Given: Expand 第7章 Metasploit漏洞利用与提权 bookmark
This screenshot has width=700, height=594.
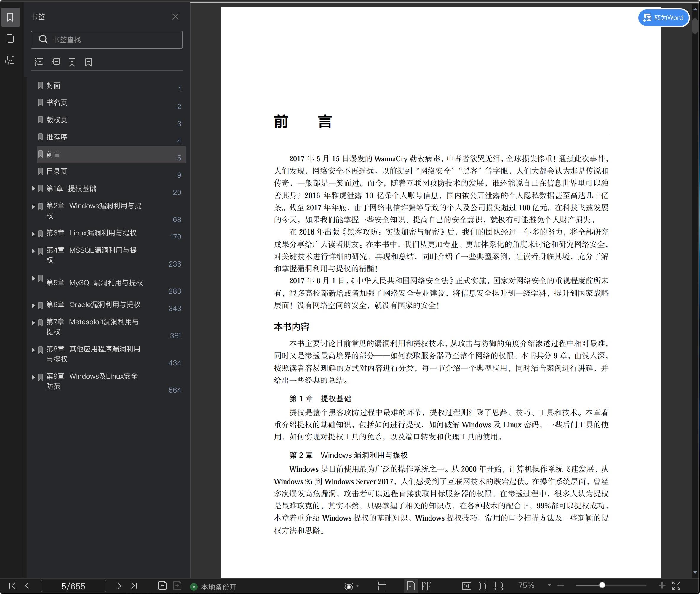Looking at the screenshot, I should [33, 322].
